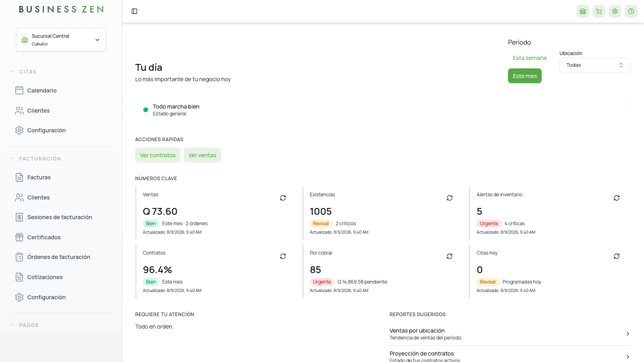
Task: Click the Sesiones de facturación icon
Action: [19, 217]
